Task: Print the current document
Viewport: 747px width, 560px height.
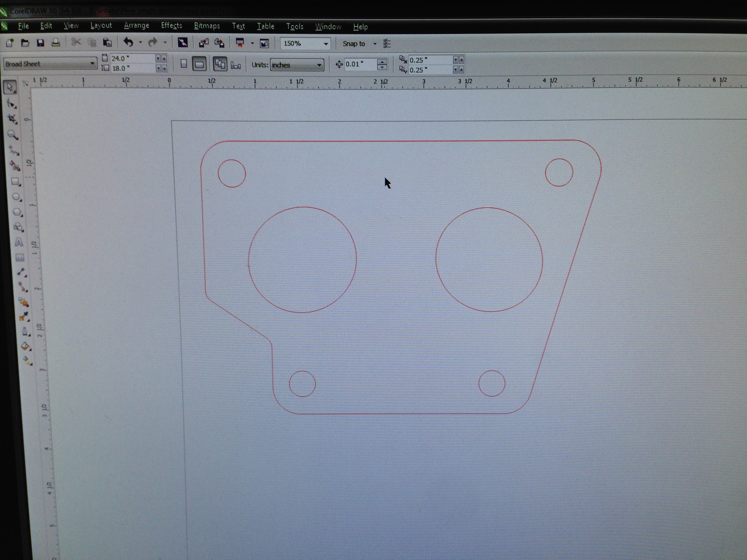Action: [56, 43]
